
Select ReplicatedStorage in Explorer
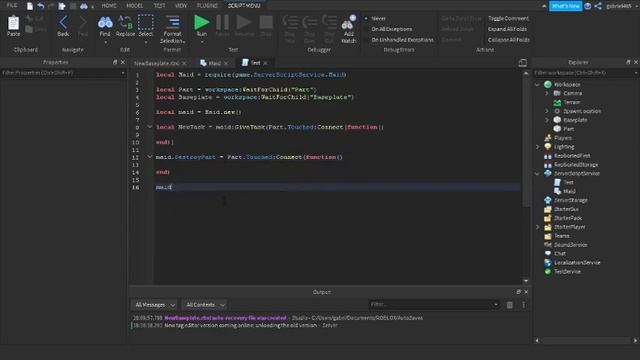point(576,164)
